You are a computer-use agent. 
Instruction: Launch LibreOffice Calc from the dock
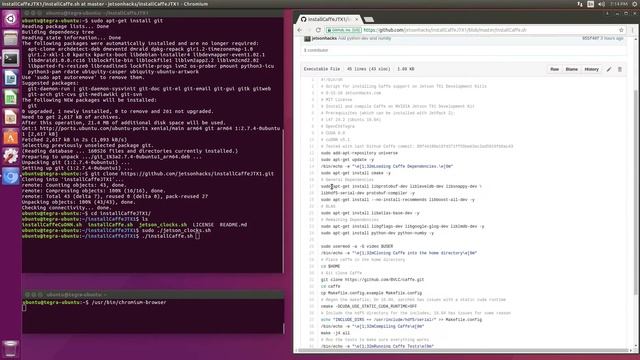tap(11, 98)
